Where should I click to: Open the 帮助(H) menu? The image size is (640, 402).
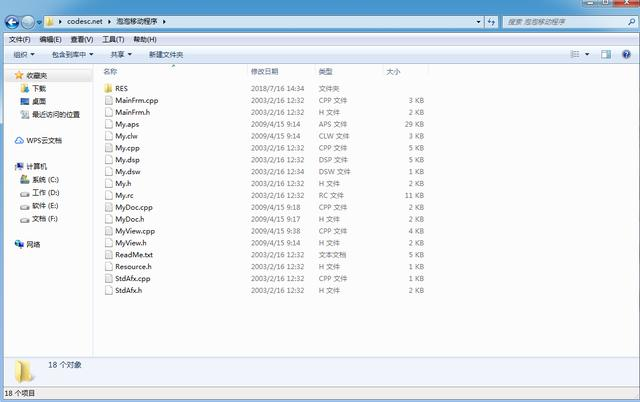[145, 40]
